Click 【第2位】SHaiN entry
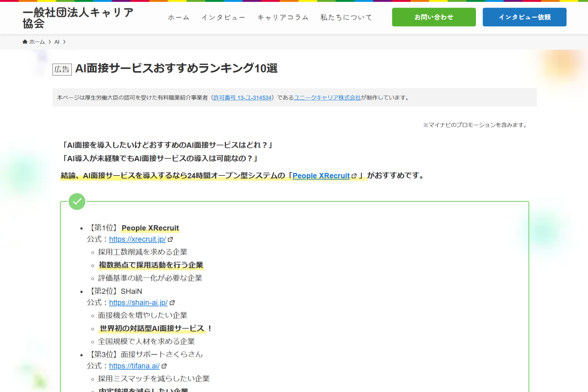The image size is (588, 392). pos(115,291)
